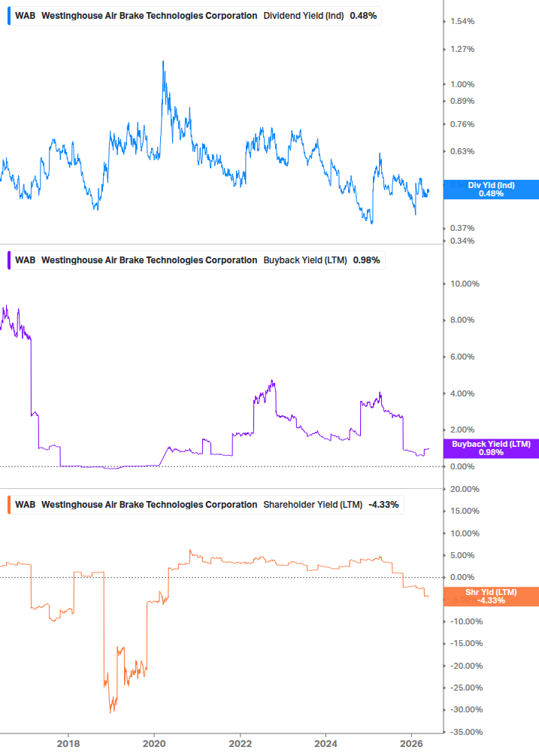The image size is (539, 756).
Task: Click the 6.00% tick on buyback axis
Action: tap(462, 357)
